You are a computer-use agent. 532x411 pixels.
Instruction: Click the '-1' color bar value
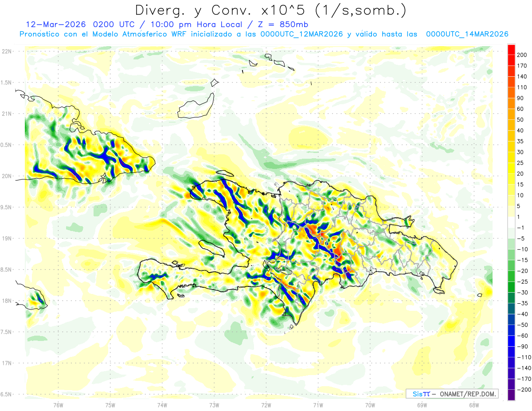(522, 227)
